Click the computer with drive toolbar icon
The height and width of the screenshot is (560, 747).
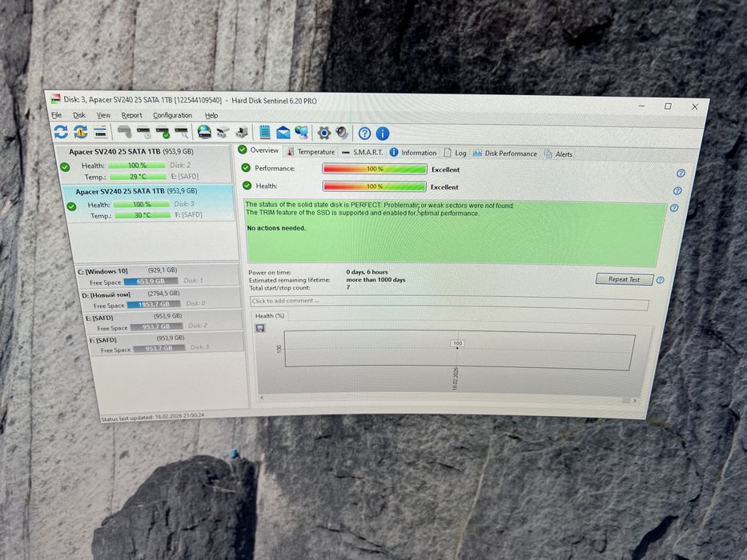(242, 132)
